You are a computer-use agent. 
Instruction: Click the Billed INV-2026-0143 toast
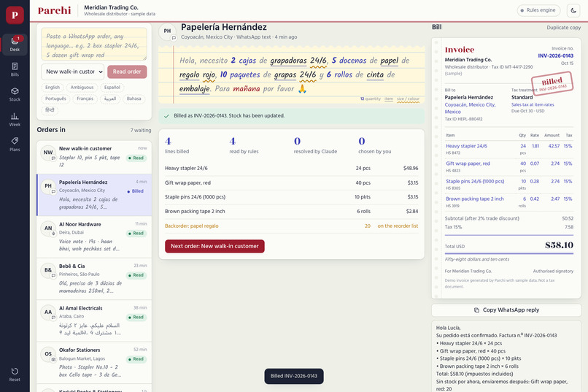click(x=294, y=376)
